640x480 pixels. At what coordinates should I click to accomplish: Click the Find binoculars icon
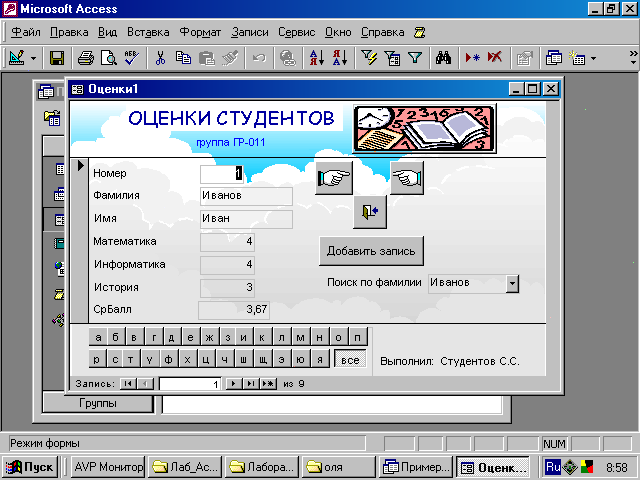(443, 58)
